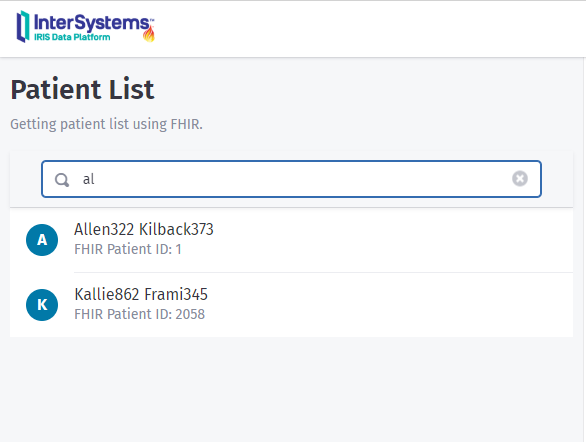
Task: Place cursor after the typed "al" text
Action: [x=96, y=179]
